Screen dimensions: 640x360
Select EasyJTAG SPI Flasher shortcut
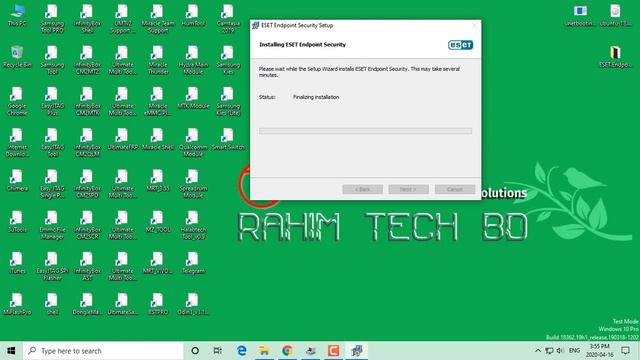52,266
